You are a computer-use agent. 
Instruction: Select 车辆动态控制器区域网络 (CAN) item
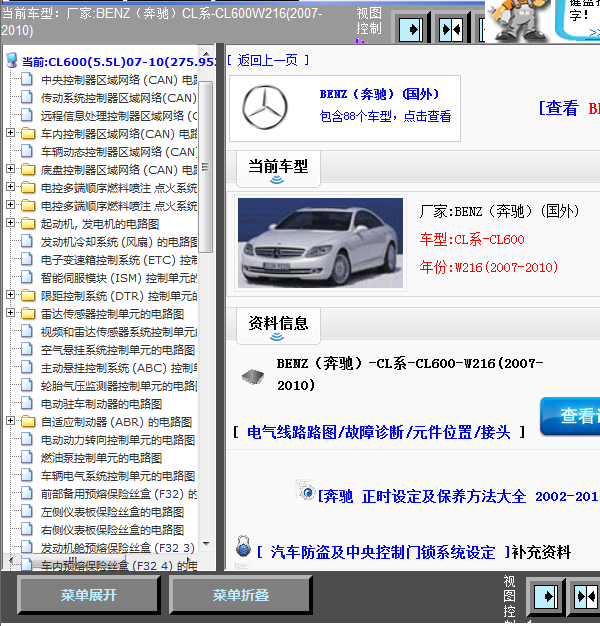click(x=119, y=152)
